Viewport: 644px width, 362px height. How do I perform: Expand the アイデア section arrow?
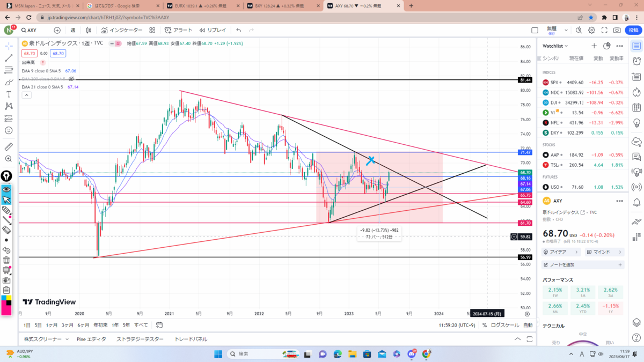pos(577,252)
